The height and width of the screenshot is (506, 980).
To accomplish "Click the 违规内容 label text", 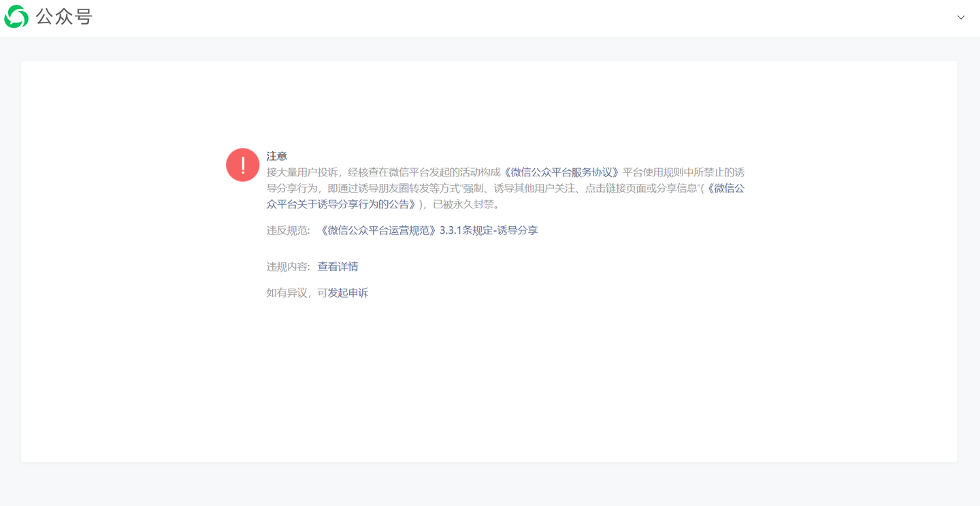I will click(x=286, y=266).
